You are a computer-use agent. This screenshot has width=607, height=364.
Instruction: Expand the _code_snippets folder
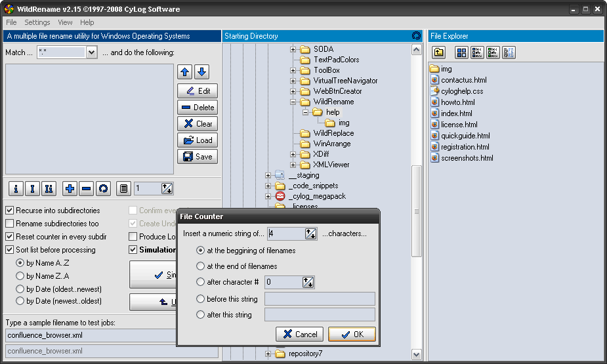268,186
